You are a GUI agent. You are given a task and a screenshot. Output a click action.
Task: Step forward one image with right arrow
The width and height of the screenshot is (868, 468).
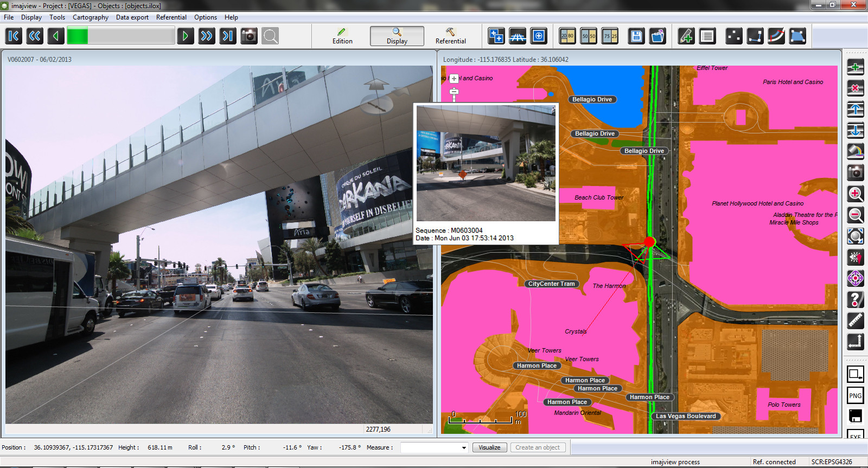click(186, 36)
